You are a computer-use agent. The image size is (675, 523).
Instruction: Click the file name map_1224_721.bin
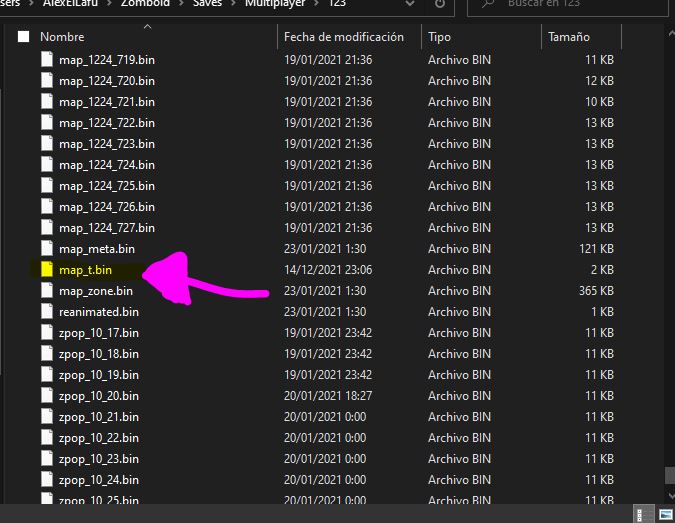click(107, 102)
